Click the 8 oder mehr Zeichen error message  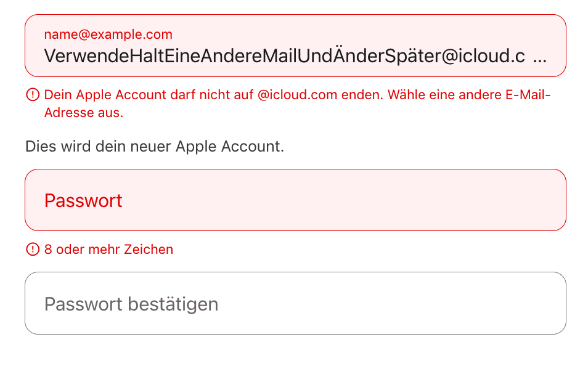coord(108,250)
